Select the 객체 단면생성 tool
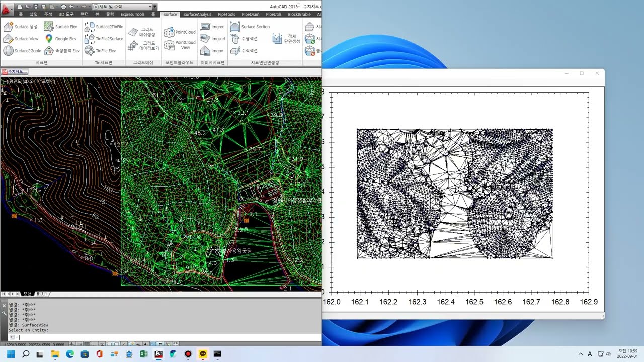Image resolution: width=644 pixels, height=362 pixels. [x=277, y=39]
